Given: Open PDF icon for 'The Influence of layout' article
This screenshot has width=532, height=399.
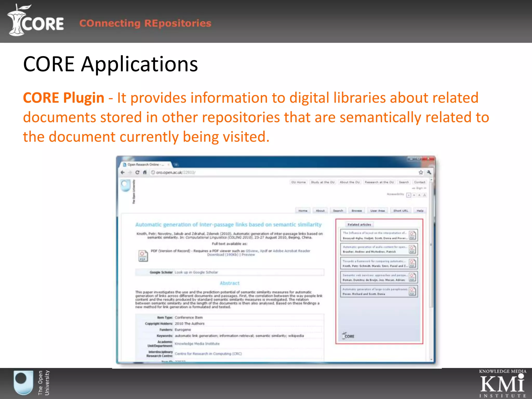Looking at the screenshot, I should pyautogui.click(x=412, y=235).
